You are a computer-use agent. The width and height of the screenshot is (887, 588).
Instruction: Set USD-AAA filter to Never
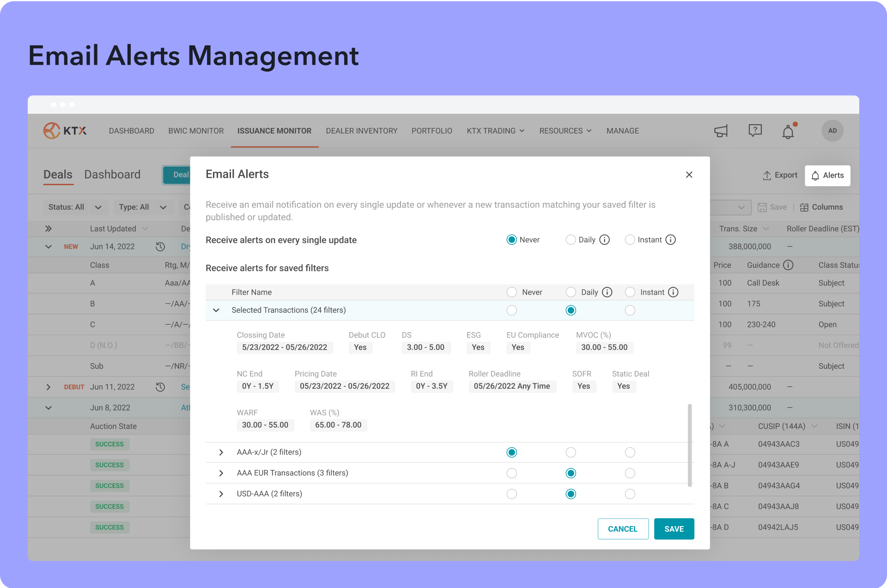(511, 494)
